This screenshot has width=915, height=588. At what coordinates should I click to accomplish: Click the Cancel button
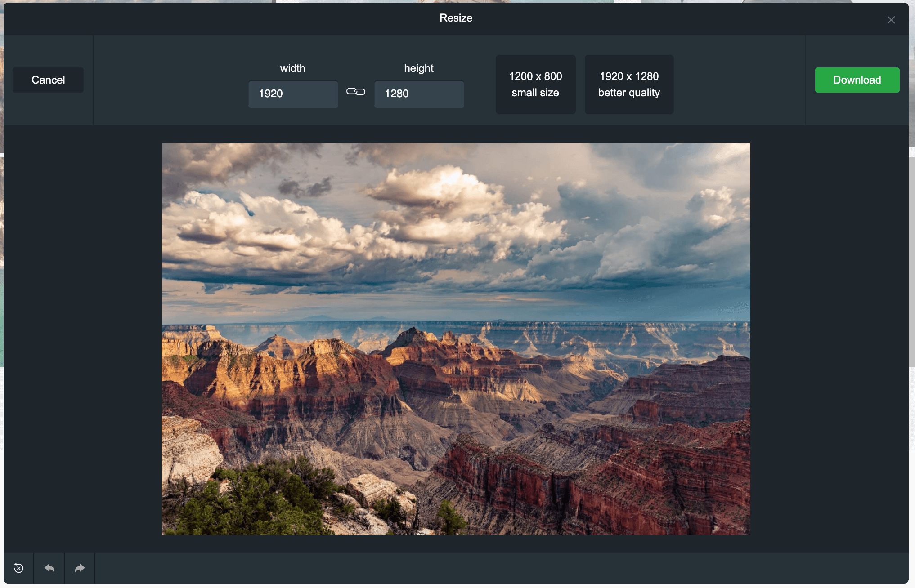48,80
